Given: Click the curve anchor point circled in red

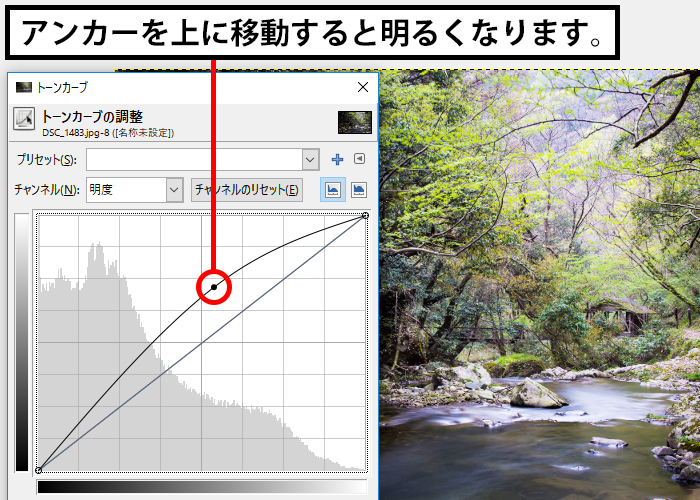Looking at the screenshot, I should tap(214, 288).
